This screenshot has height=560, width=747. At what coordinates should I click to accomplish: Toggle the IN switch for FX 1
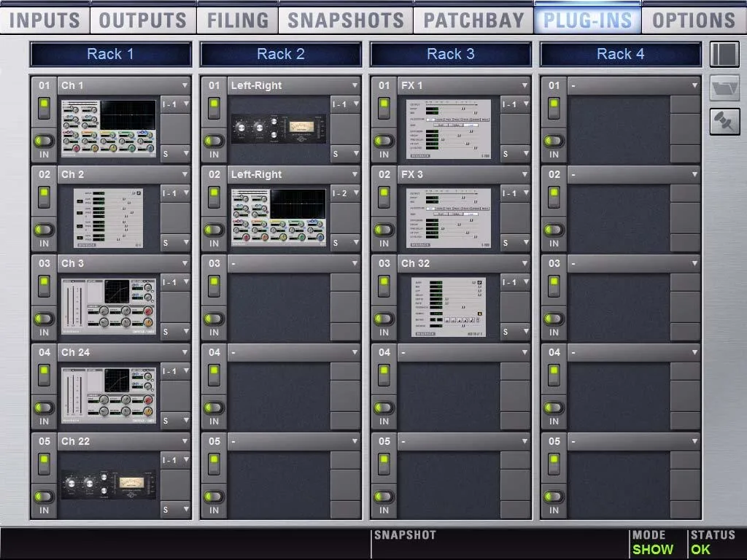point(384,141)
